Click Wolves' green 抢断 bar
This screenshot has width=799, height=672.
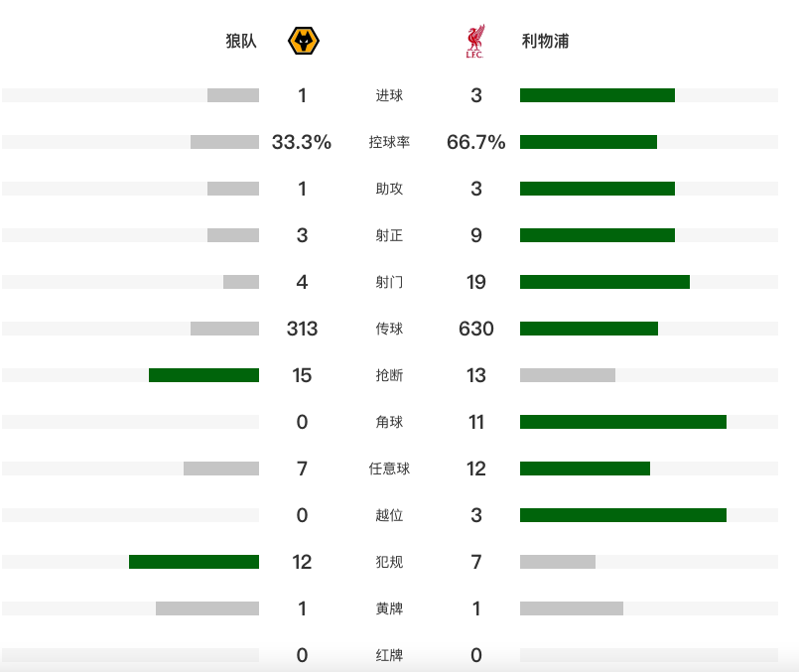tap(203, 375)
